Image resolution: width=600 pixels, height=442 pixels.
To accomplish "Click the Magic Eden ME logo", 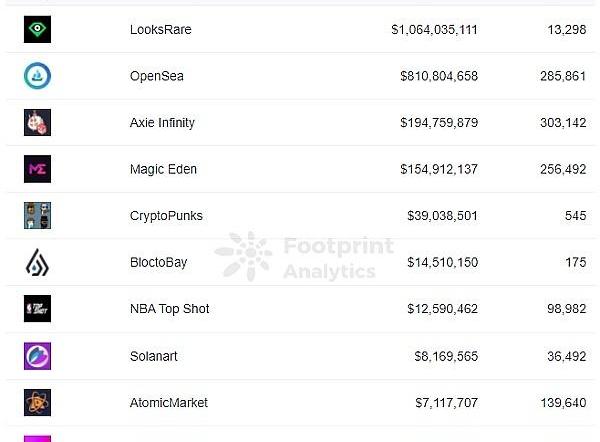I will click(37, 169).
